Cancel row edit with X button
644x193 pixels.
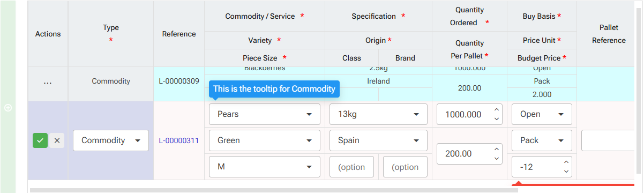(57, 140)
